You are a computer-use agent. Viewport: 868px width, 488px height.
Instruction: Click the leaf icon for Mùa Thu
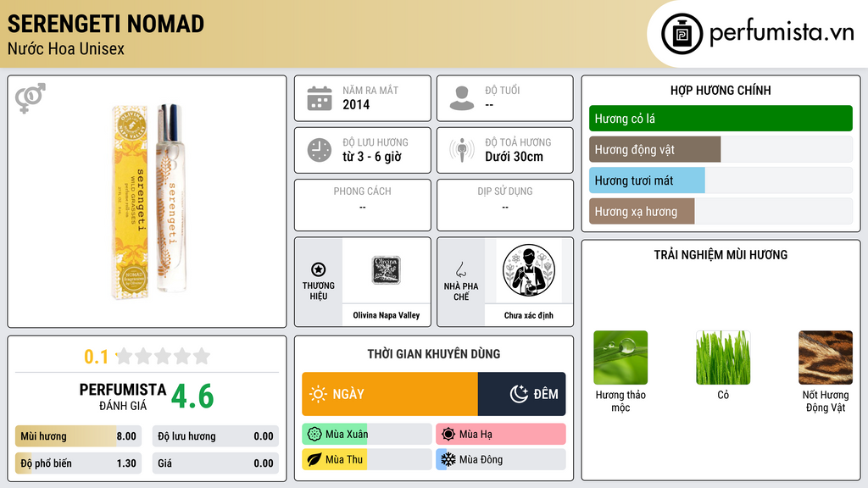click(314, 459)
